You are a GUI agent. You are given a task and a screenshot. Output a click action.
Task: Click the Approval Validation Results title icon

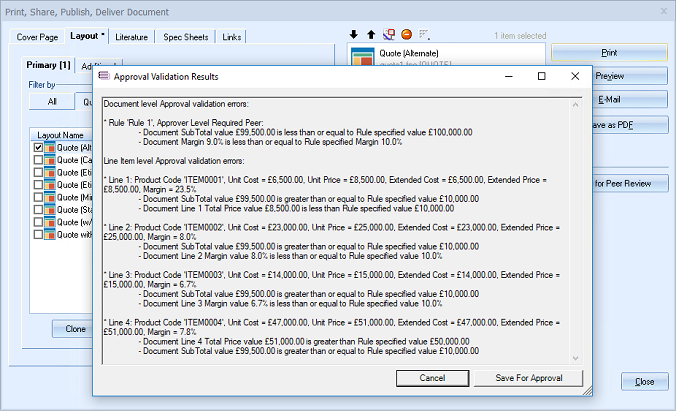pos(103,76)
